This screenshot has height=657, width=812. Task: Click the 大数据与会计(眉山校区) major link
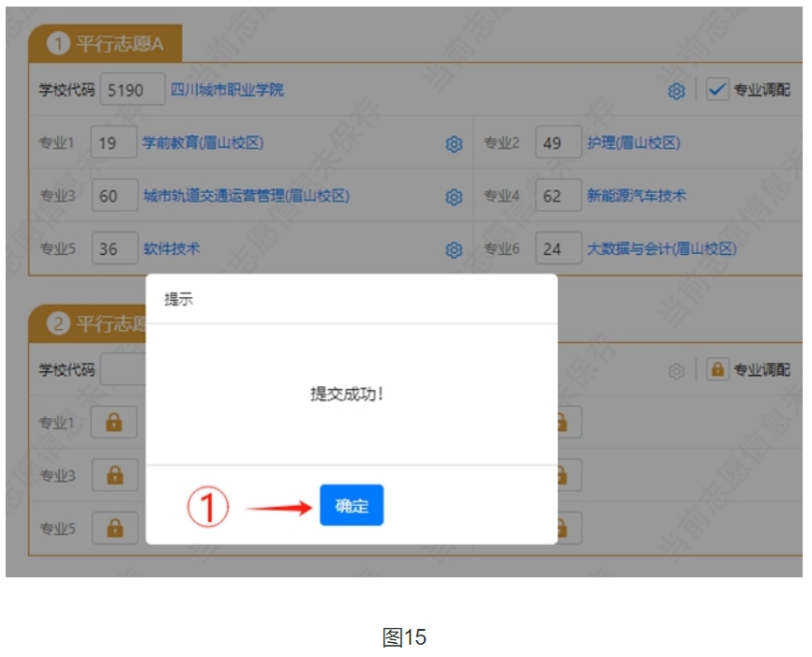661,249
